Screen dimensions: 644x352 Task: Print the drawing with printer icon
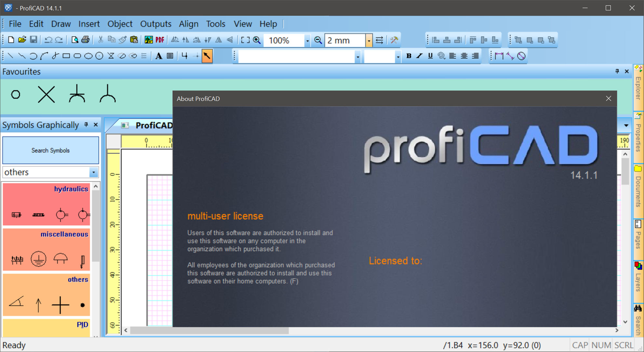[86, 40]
